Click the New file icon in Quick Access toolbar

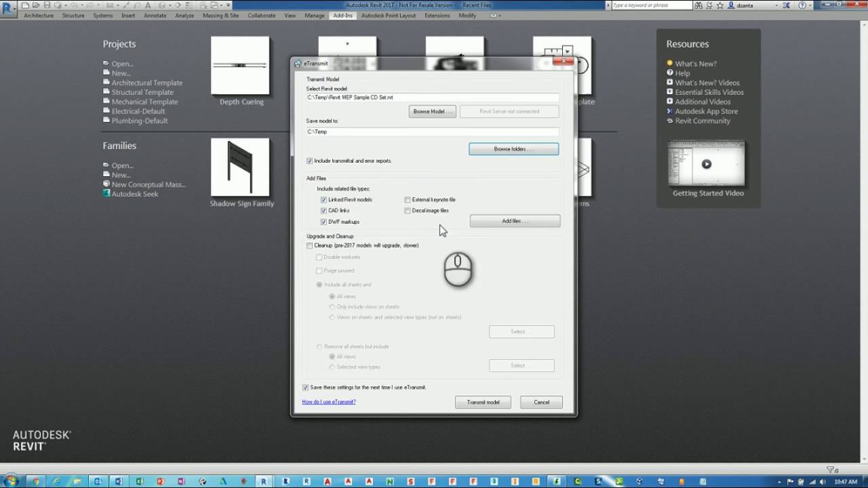25,5
